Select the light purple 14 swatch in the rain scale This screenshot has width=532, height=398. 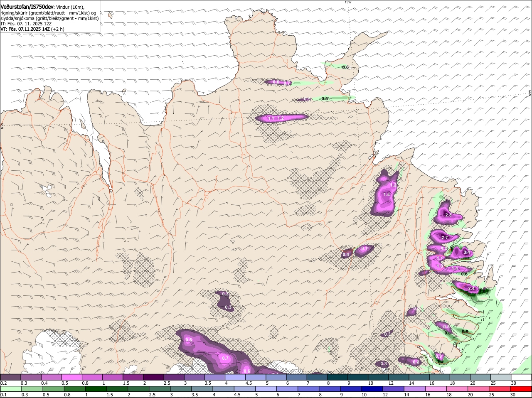[415, 389]
